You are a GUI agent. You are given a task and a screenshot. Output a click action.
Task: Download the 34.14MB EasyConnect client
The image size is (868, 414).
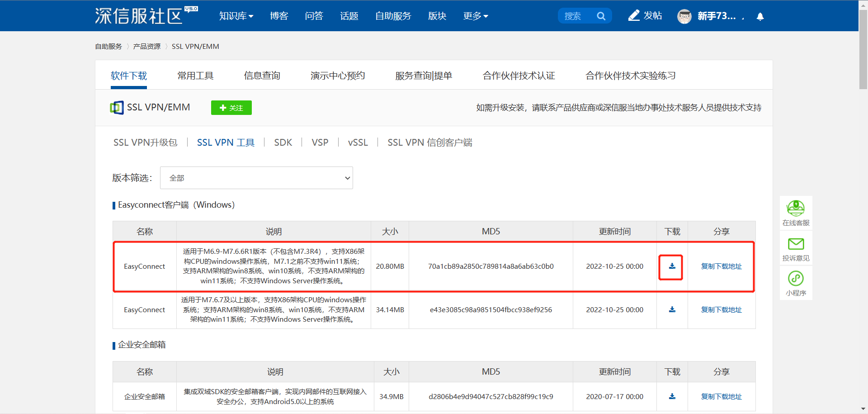coord(672,309)
